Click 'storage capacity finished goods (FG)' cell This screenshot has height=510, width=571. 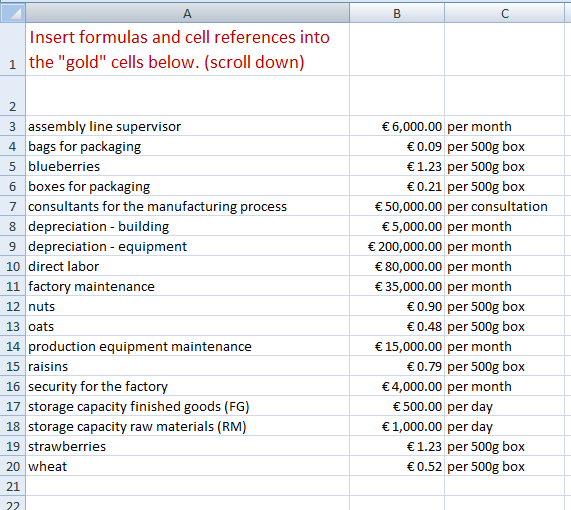point(188,406)
